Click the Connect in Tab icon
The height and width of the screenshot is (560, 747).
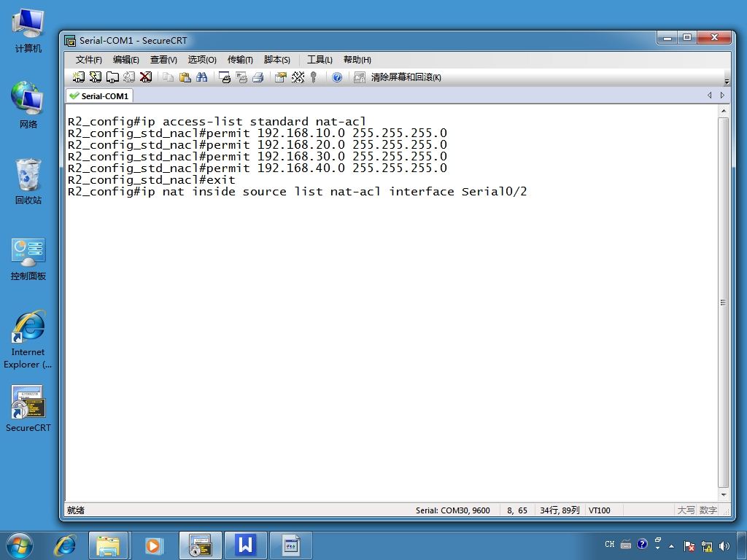point(112,77)
